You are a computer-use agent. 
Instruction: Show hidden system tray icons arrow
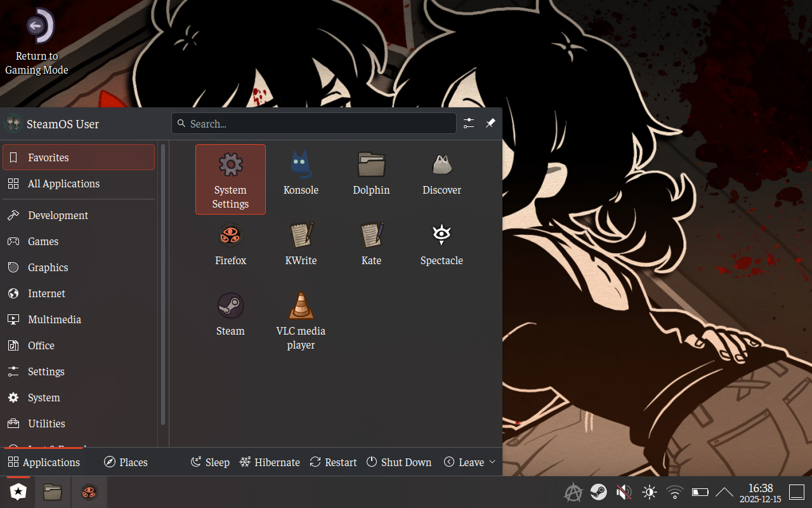(x=724, y=492)
